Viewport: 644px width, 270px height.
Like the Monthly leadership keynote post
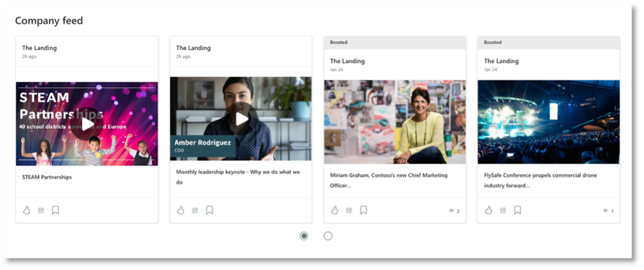[x=180, y=210]
